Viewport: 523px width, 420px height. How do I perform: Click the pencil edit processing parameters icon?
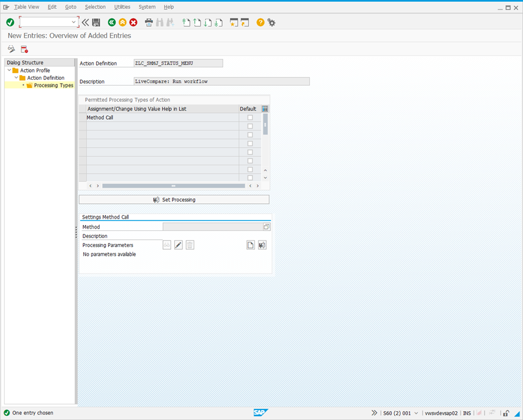click(178, 245)
